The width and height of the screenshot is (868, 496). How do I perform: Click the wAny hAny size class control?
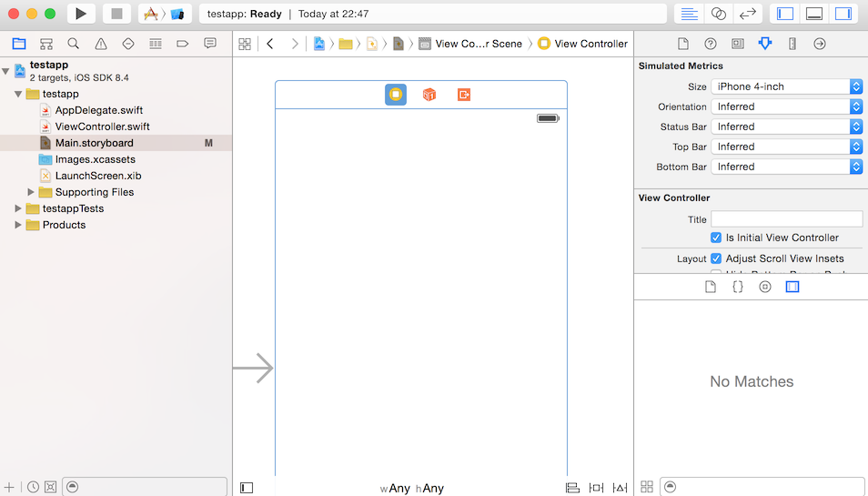pyautogui.click(x=412, y=488)
